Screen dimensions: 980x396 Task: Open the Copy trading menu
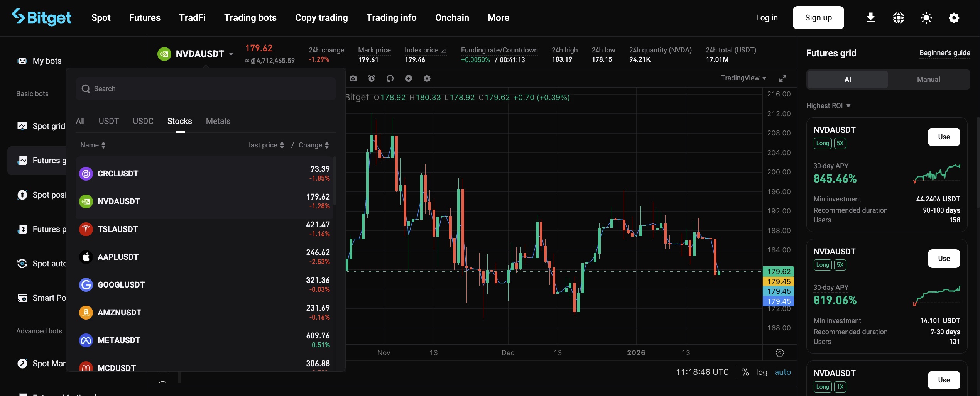[x=321, y=18]
